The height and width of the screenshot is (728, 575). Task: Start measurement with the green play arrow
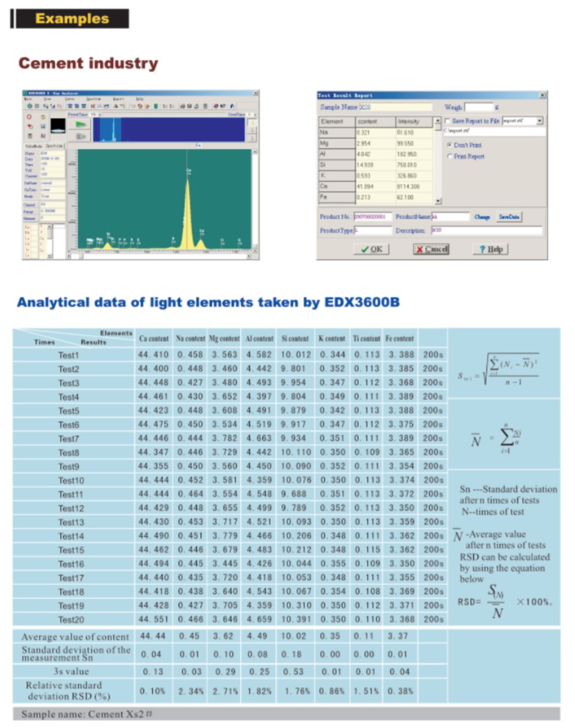[81, 125]
